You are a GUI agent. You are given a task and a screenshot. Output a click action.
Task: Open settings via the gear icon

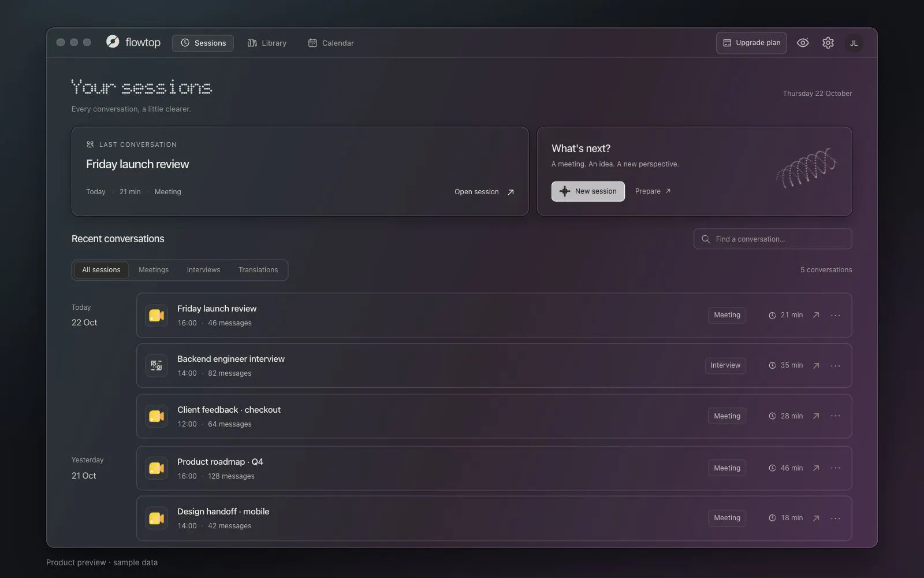[x=828, y=43]
